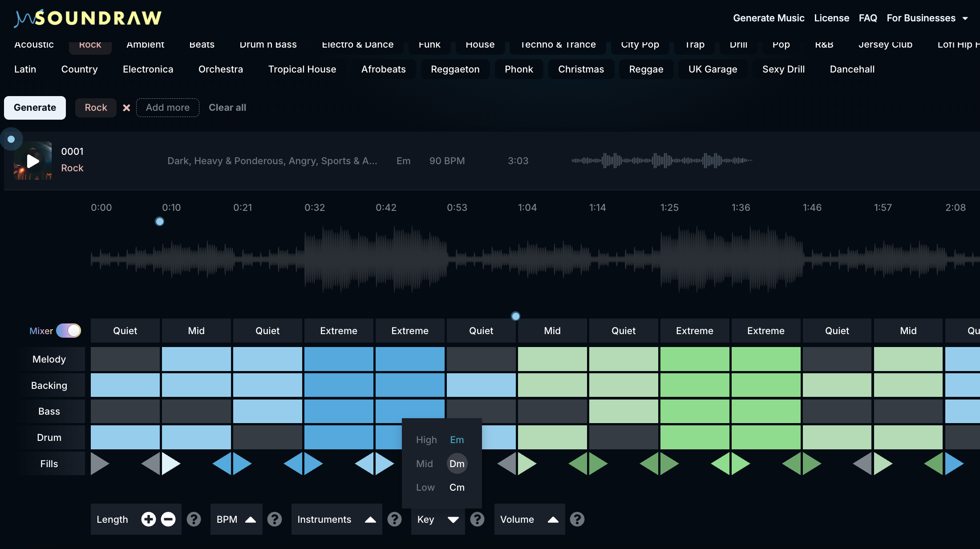Select the Cm low key option
Screen dimensions: 980x549
coord(457,487)
